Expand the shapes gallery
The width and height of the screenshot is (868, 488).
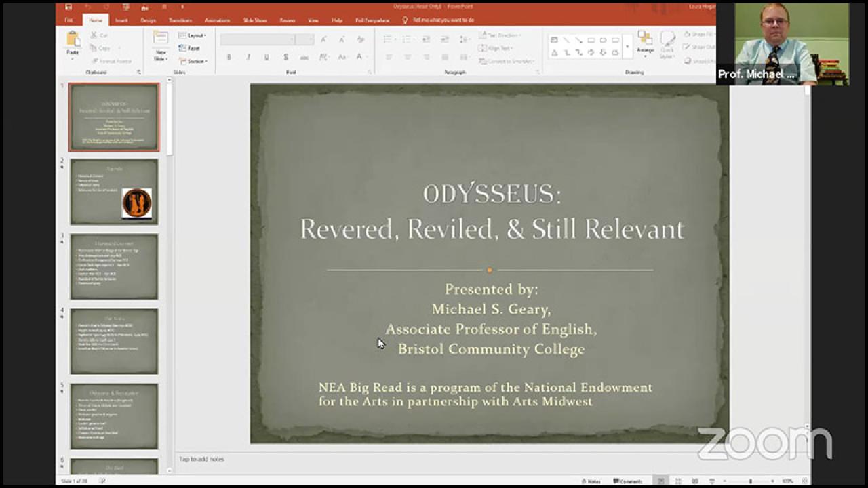627,46
